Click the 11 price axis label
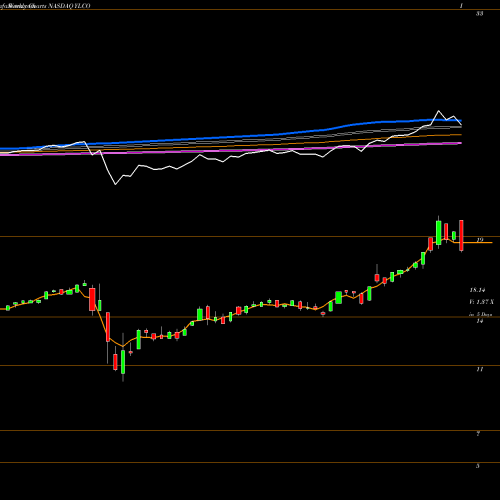Screen dimensions: 500x500 click(479, 369)
